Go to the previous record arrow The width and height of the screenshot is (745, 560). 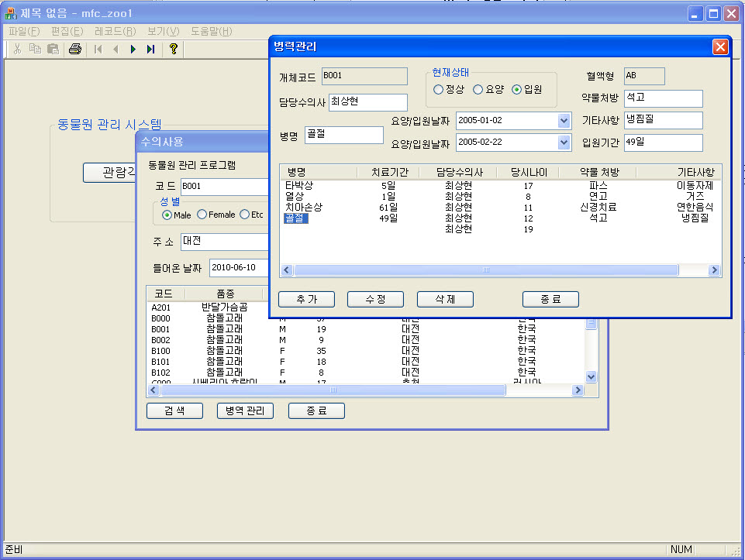pos(116,49)
